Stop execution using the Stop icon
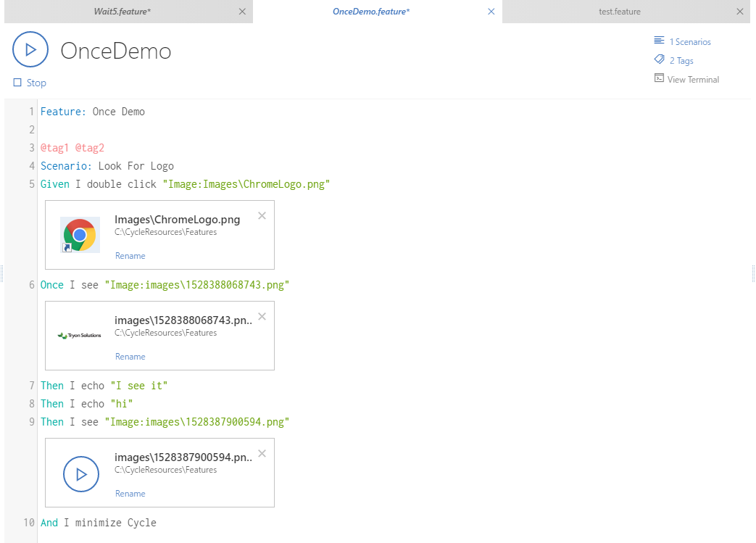The height and width of the screenshot is (543, 756). click(x=17, y=83)
